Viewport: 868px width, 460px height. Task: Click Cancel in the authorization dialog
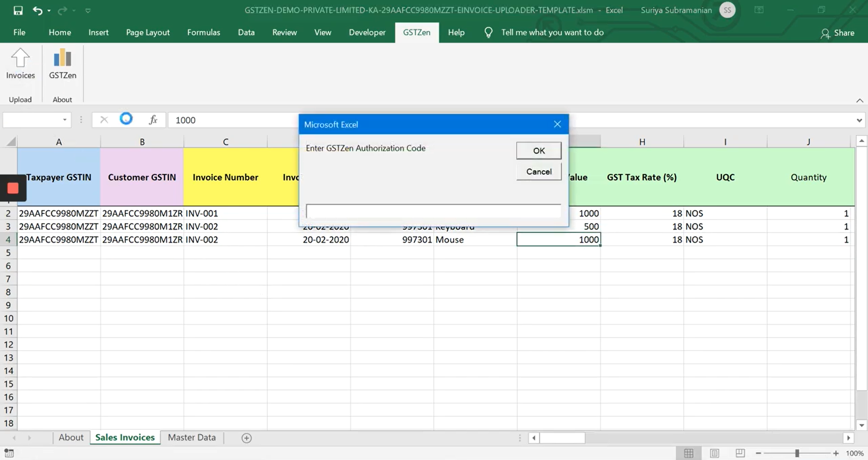click(x=538, y=171)
